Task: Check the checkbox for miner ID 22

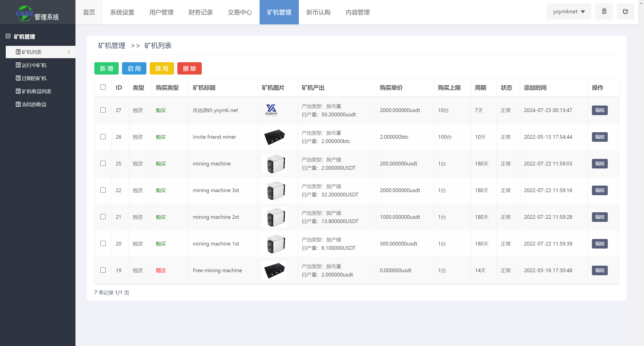Action: (103, 190)
